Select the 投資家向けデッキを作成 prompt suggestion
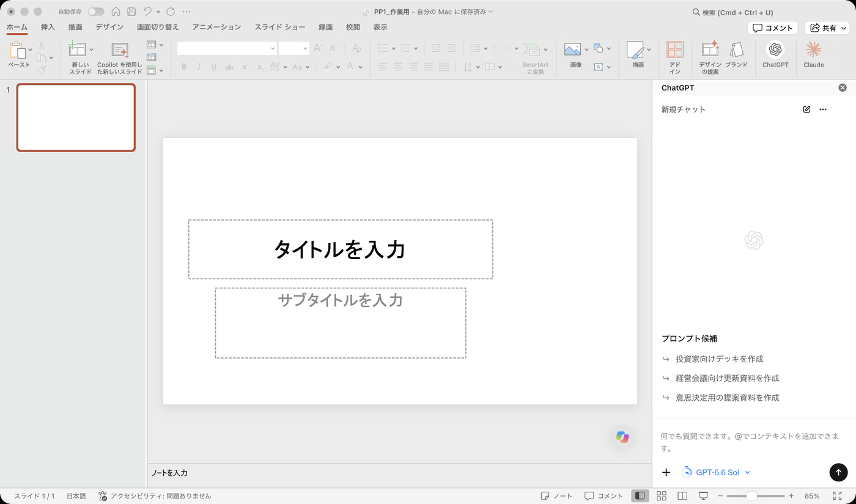The width and height of the screenshot is (856, 504). (720, 359)
